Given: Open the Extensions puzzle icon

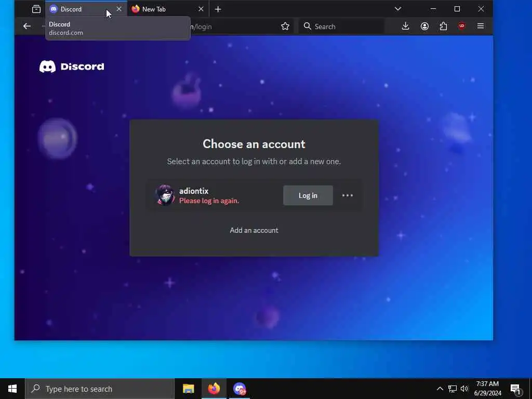Looking at the screenshot, I should point(443,26).
